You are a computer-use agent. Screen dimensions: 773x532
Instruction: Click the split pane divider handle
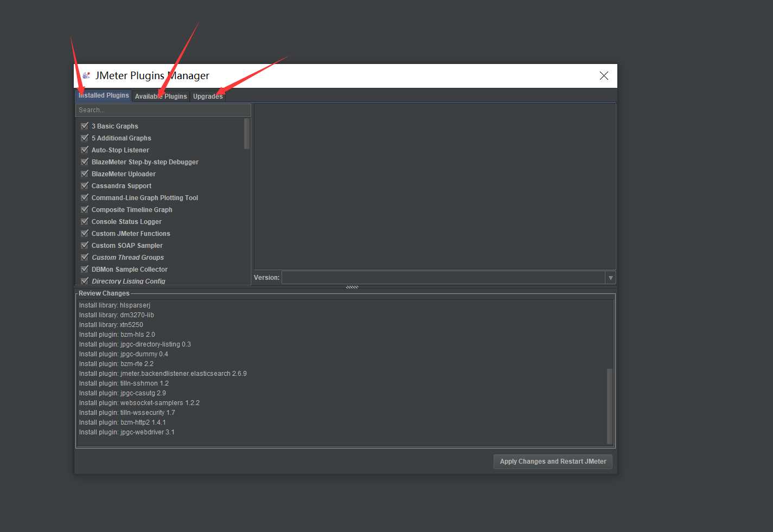(352, 287)
